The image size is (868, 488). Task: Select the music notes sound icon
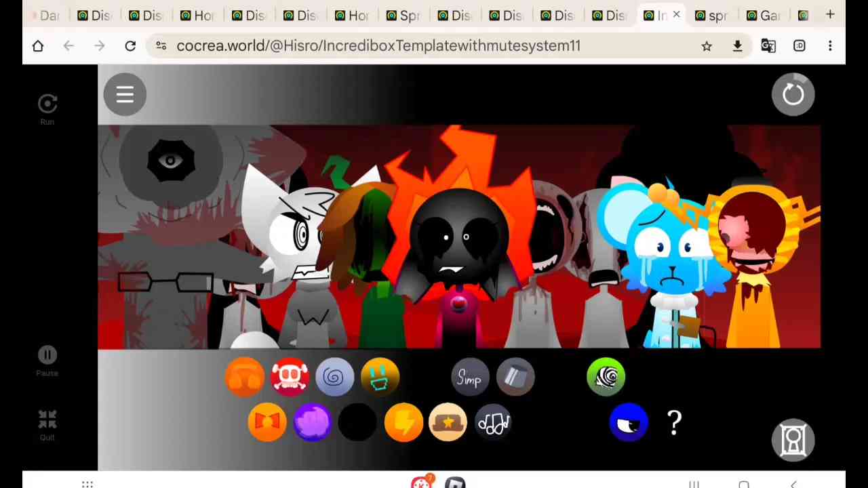493,422
